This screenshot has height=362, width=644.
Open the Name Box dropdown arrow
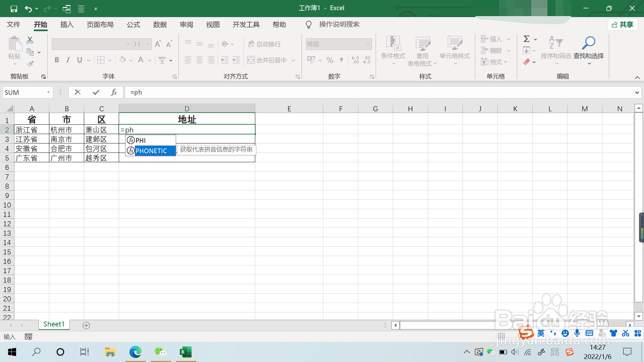48,92
